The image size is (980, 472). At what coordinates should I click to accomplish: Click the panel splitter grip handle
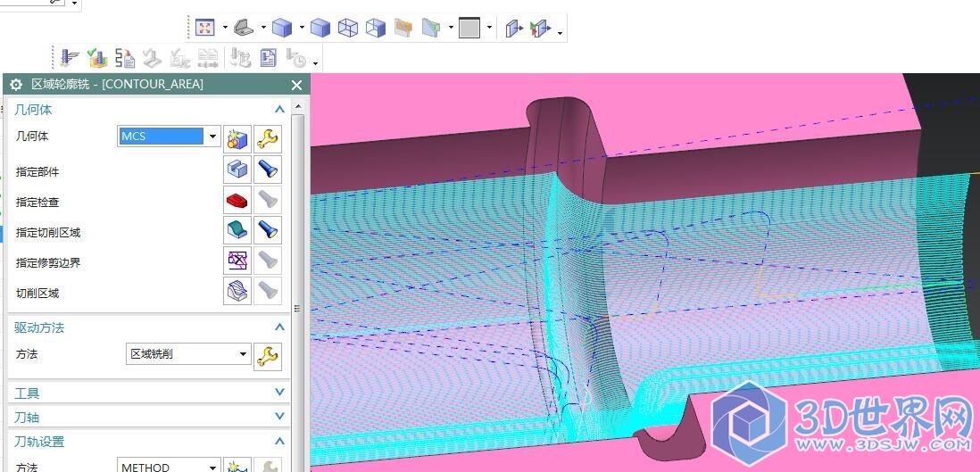click(297, 308)
